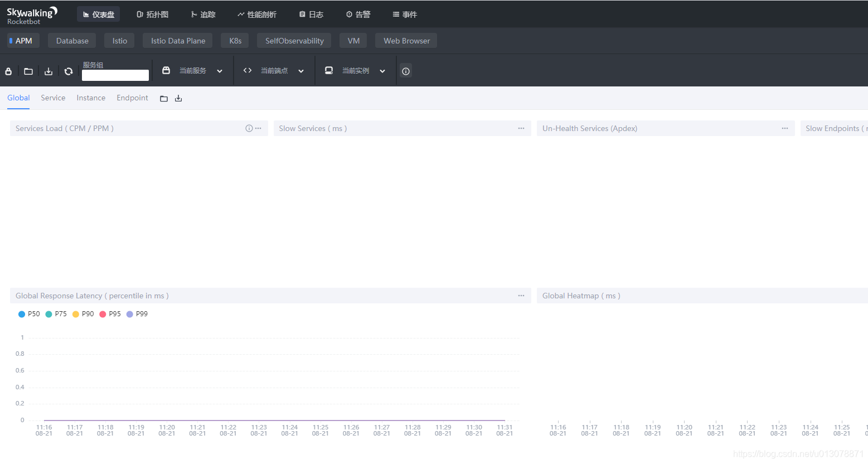Go to the 追踪 trace page
Viewport: 868px width, 464px height.
click(203, 14)
